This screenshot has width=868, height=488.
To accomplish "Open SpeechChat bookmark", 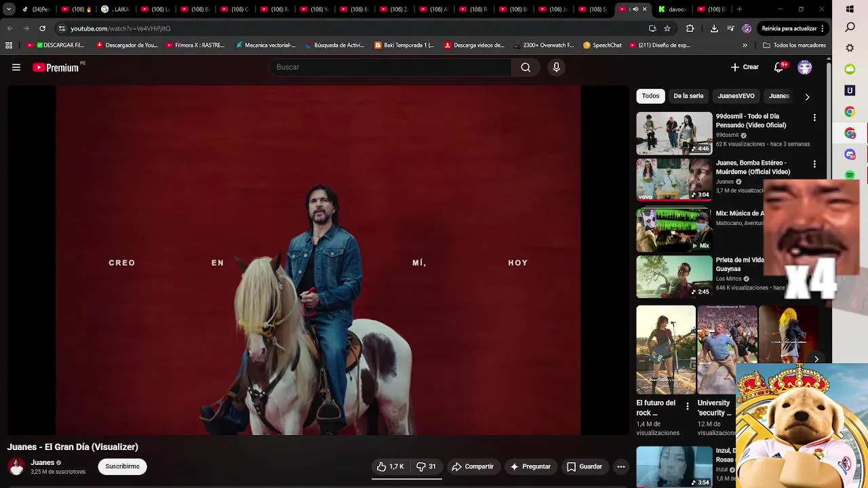I will click(x=601, y=45).
